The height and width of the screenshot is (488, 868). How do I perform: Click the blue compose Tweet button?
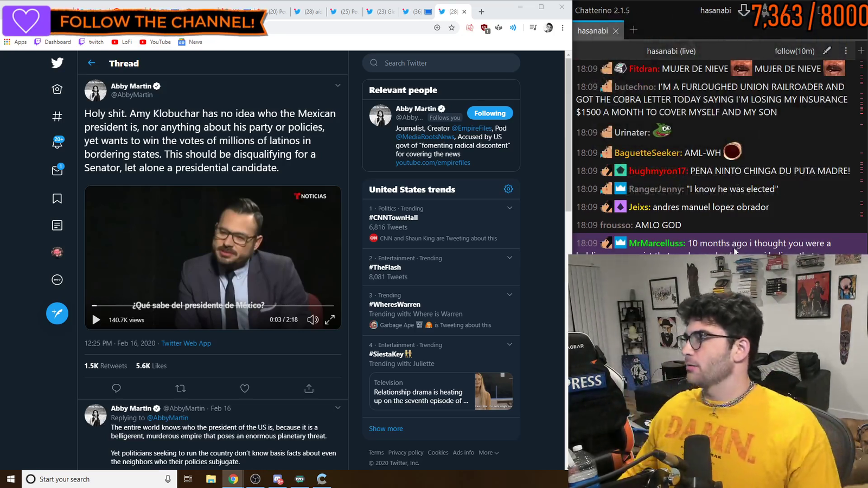tap(57, 313)
